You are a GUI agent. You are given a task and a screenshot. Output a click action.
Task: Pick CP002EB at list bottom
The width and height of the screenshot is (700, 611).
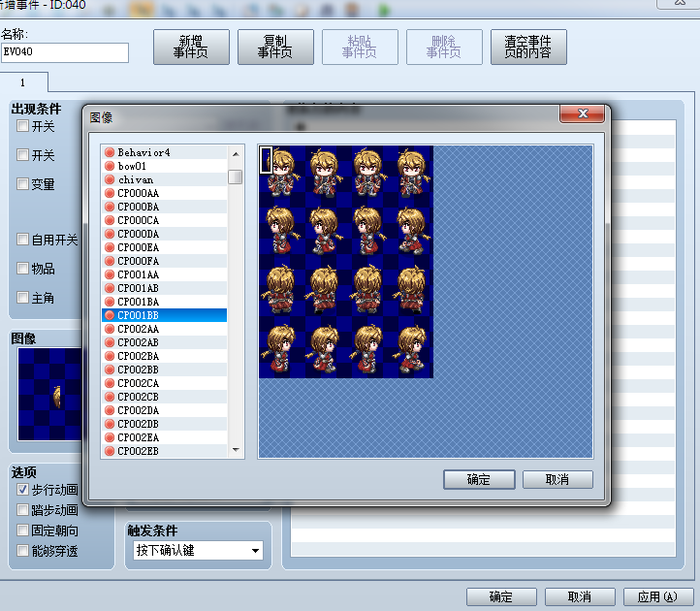point(164,451)
